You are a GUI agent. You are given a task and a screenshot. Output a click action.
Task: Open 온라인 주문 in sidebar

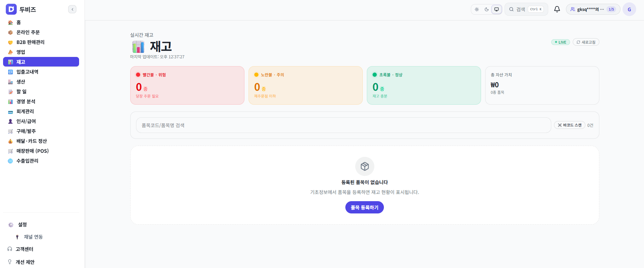point(41,32)
